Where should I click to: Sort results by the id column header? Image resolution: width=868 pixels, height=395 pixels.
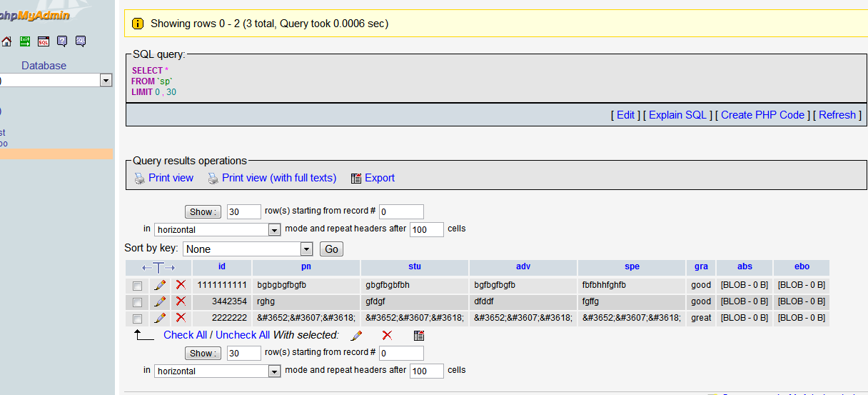pos(222,266)
